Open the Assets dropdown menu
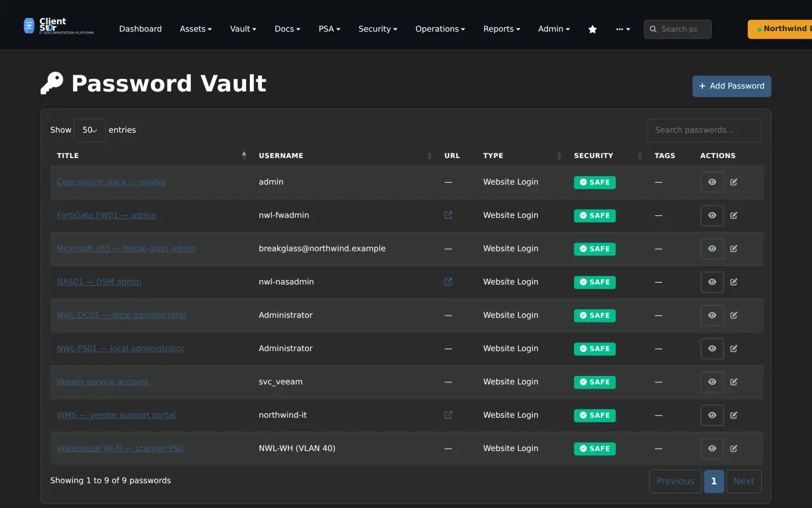Image resolution: width=812 pixels, height=508 pixels. point(195,29)
